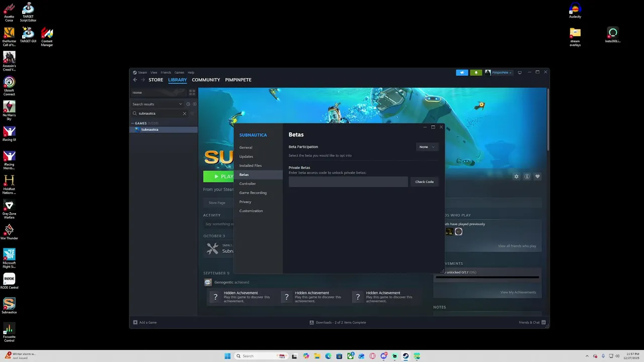The height and width of the screenshot is (362, 644).
Task: Show hidden system tray icons chevron
Action: 587,356
